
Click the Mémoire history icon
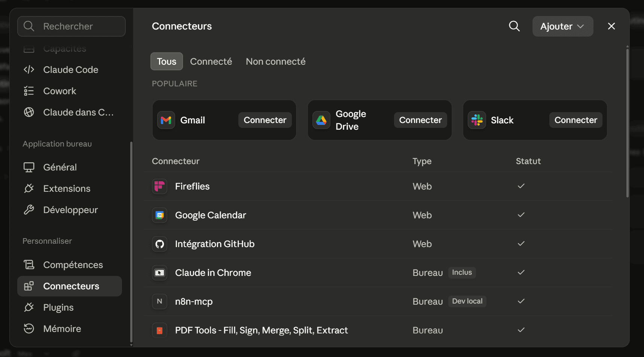click(x=29, y=329)
